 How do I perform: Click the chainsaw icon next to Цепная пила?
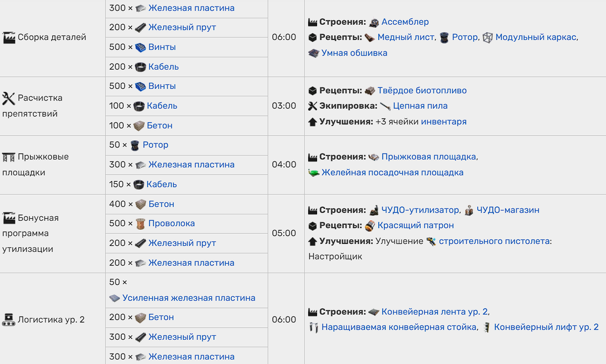(x=386, y=106)
